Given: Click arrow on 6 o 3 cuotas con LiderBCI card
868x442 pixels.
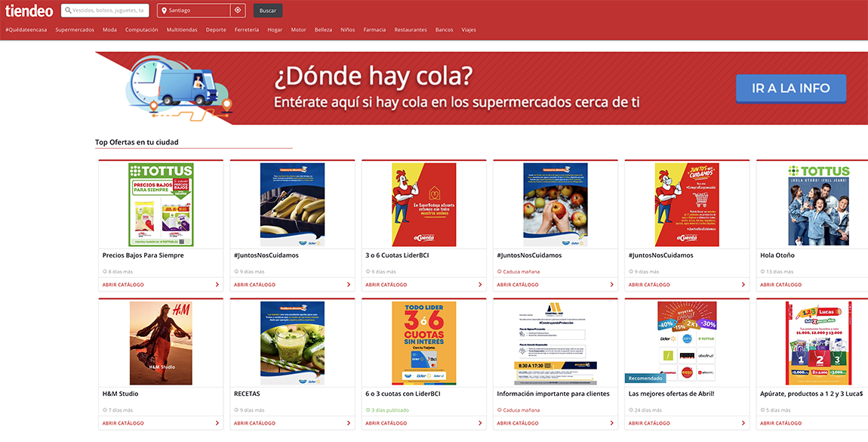Looking at the screenshot, I should click(x=480, y=423).
